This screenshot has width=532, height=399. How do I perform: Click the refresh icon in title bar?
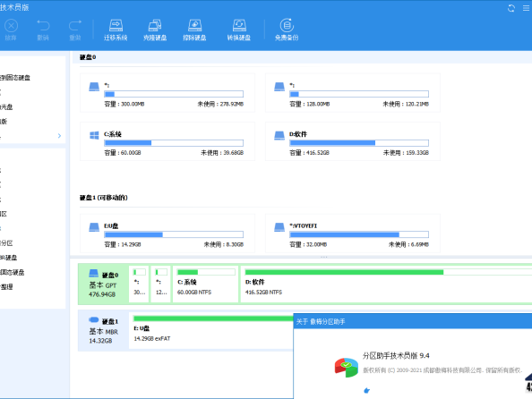coord(511,8)
